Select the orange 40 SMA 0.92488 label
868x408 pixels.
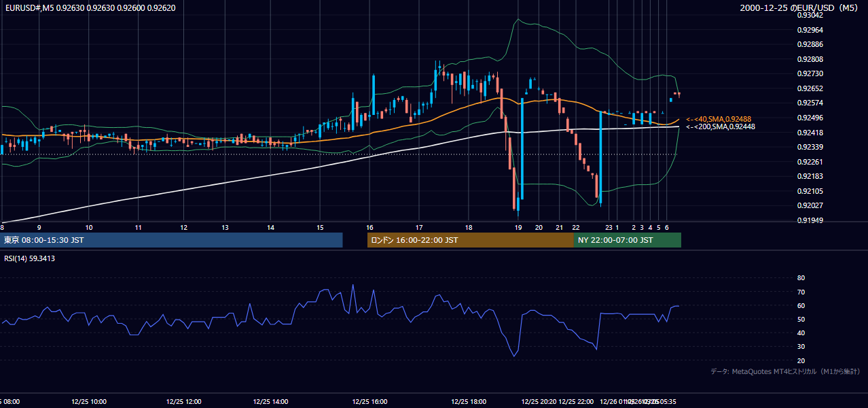[720, 119]
